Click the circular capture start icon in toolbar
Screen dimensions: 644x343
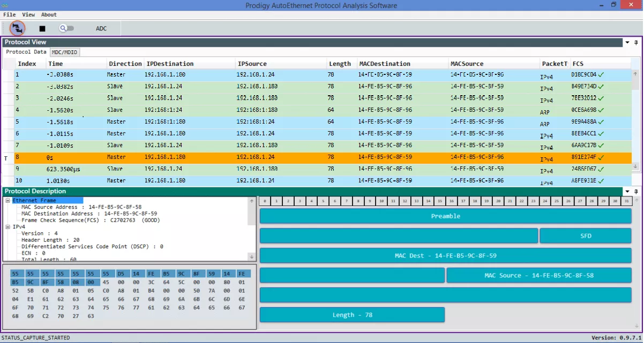point(18,28)
